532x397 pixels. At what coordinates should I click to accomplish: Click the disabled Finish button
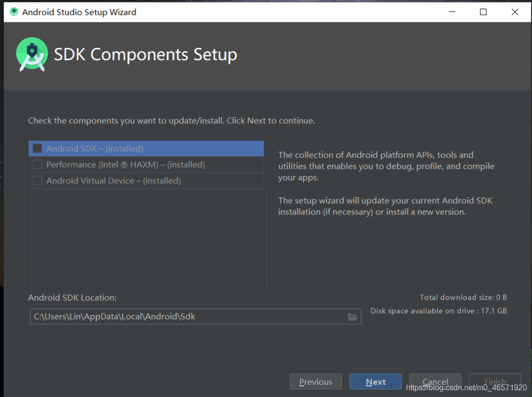pos(495,382)
